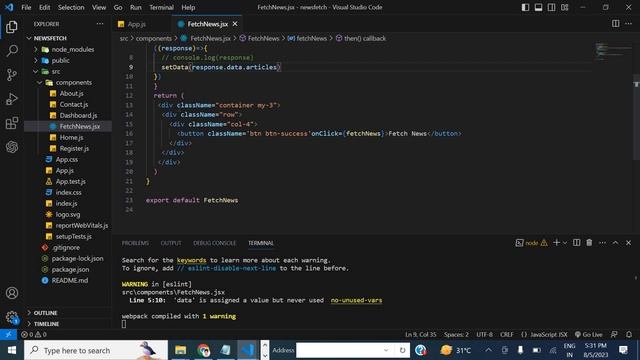Toggle the primary sidebar layout icon
The image size is (640, 360).
(525, 7)
